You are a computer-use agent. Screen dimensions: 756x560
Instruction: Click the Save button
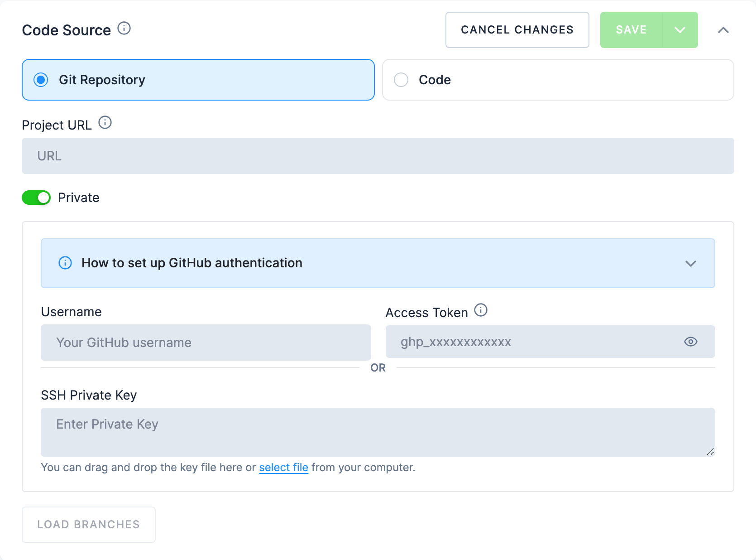631,30
